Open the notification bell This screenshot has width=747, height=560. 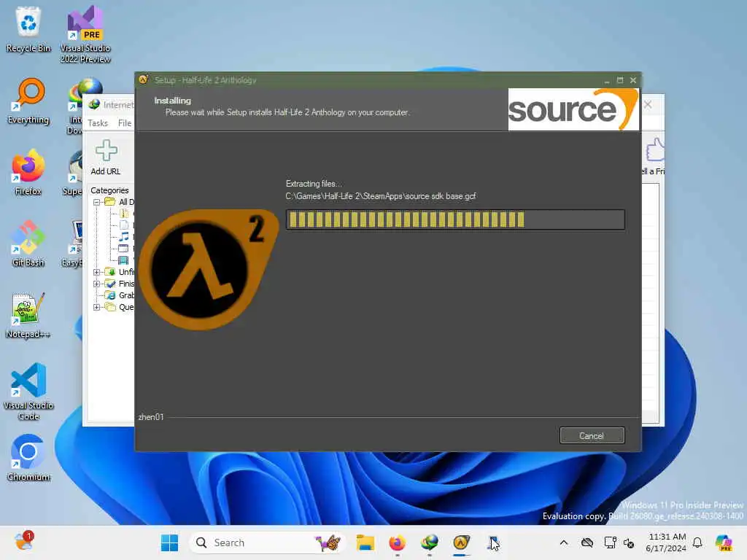click(697, 542)
